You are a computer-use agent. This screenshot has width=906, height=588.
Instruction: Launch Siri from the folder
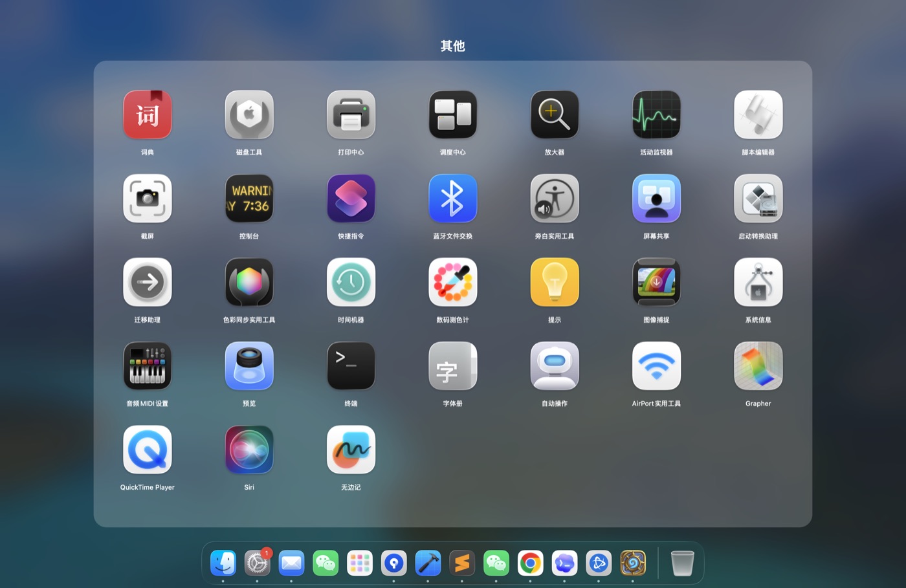[249, 450]
